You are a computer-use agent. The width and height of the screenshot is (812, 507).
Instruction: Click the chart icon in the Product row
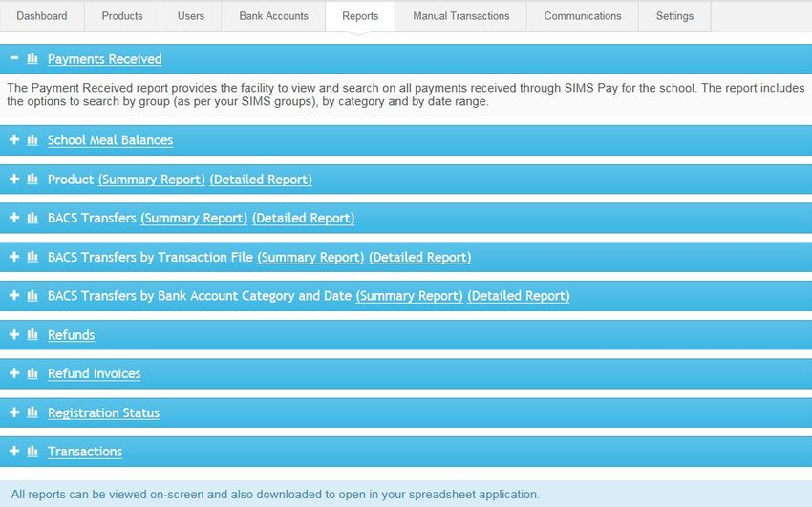(x=32, y=179)
